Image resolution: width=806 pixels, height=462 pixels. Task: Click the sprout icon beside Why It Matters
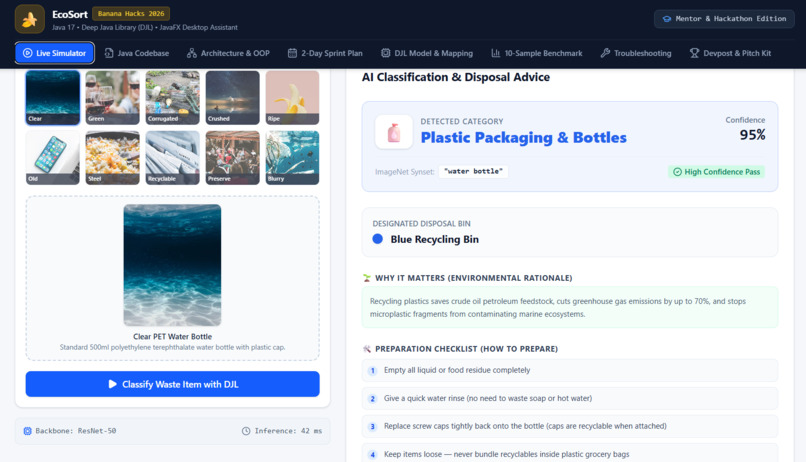coord(367,278)
